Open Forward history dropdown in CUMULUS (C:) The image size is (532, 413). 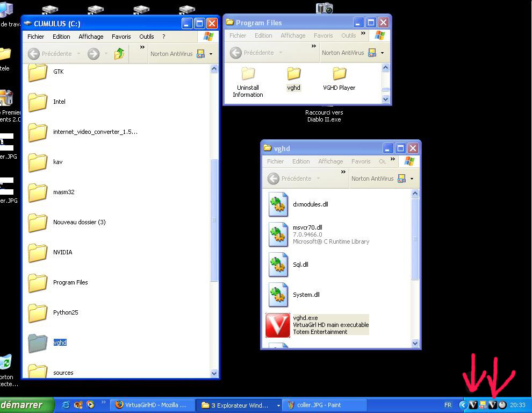click(x=105, y=54)
